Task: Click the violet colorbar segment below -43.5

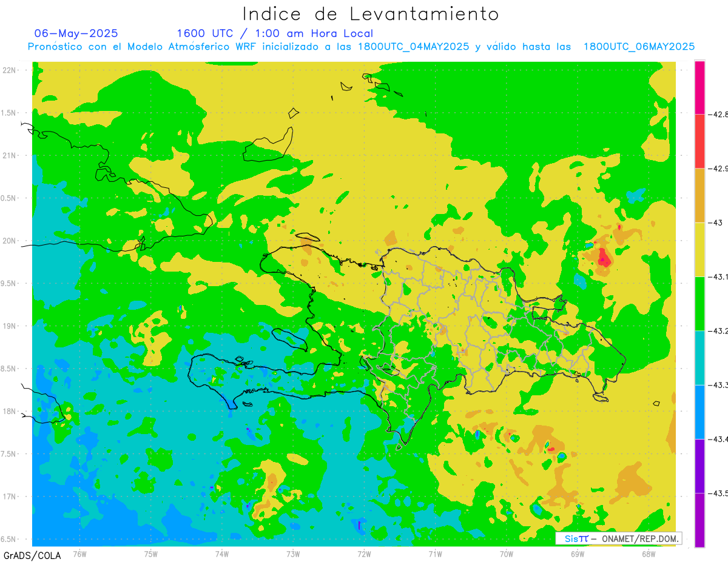Action: (x=699, y=520)
